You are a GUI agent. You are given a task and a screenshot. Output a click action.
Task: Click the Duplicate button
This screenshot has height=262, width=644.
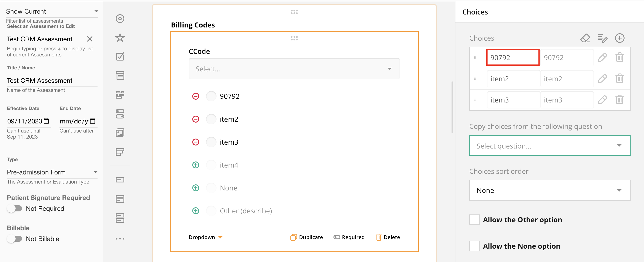coord(306,237)
